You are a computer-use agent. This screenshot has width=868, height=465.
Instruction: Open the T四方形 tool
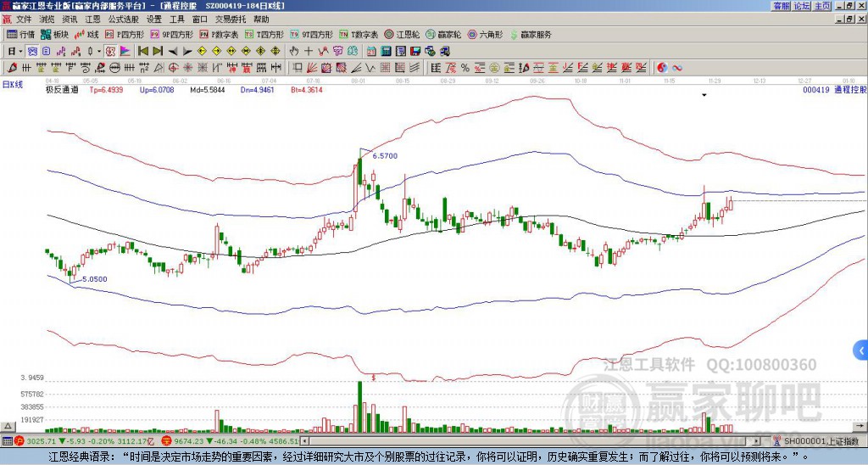(264, 34)
